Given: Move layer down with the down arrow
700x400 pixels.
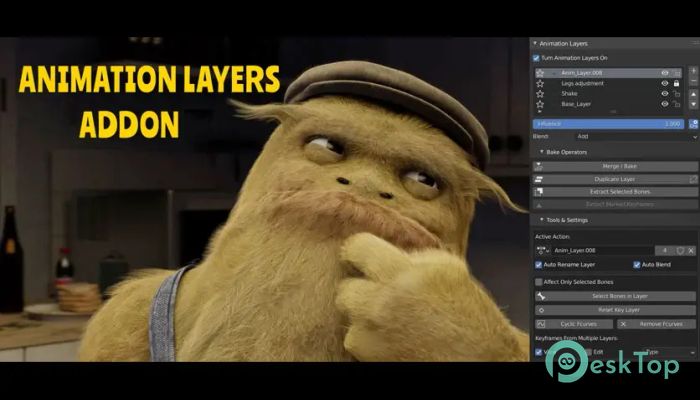Looking at the screenshot, I should [693, 104].
